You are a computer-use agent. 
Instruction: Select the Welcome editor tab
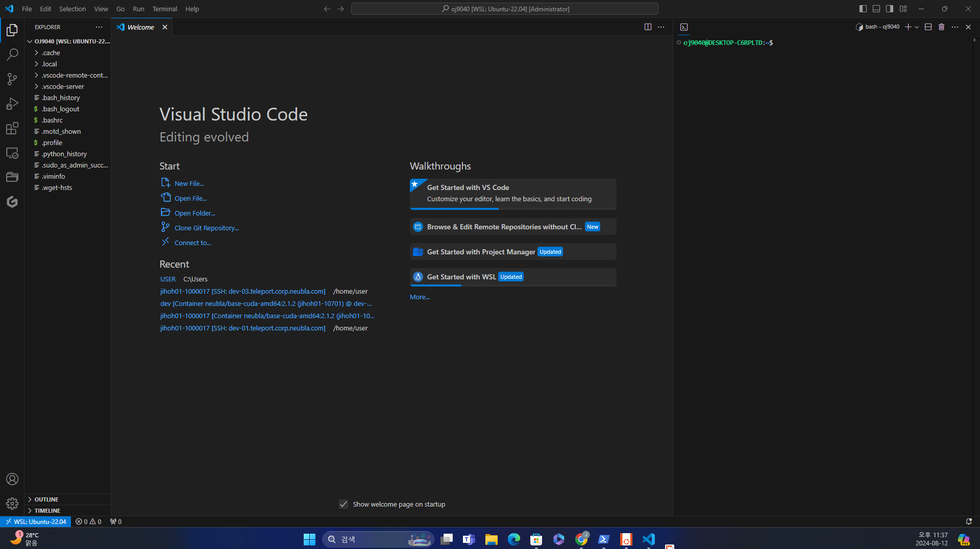pyautogui.click(x=140, y=27)
